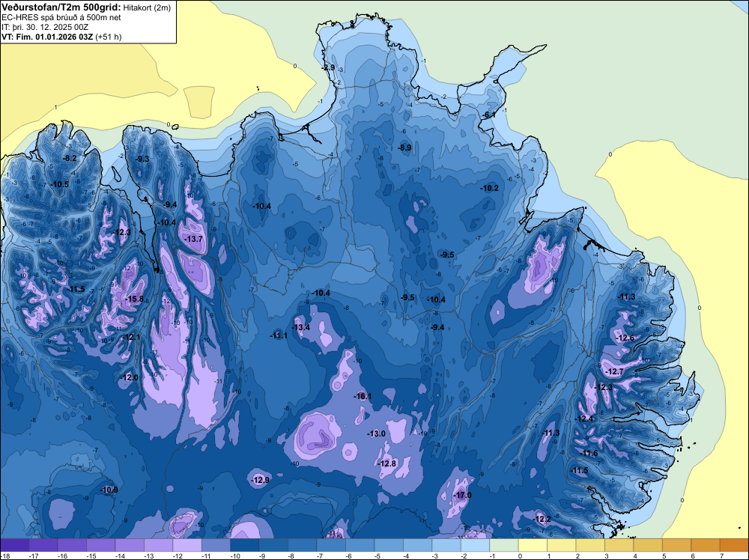Click the -12.9 temperature label
749x560 pixels.
[261, 480]
